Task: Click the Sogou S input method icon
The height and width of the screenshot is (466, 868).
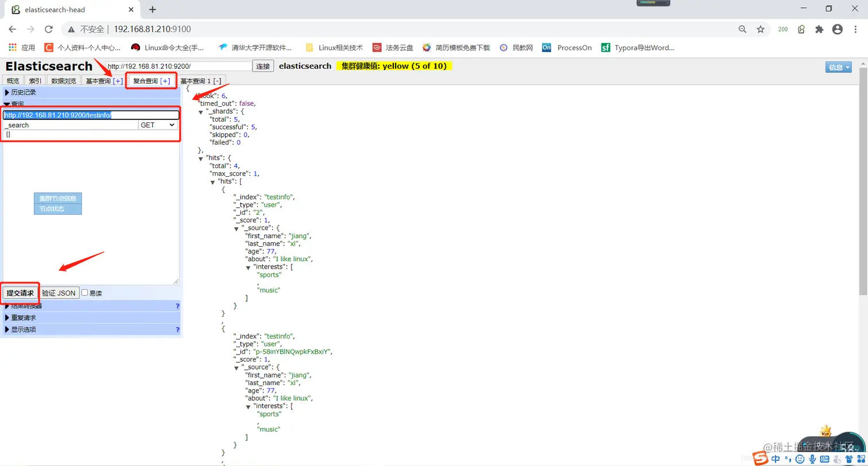Action: [761, 459]
